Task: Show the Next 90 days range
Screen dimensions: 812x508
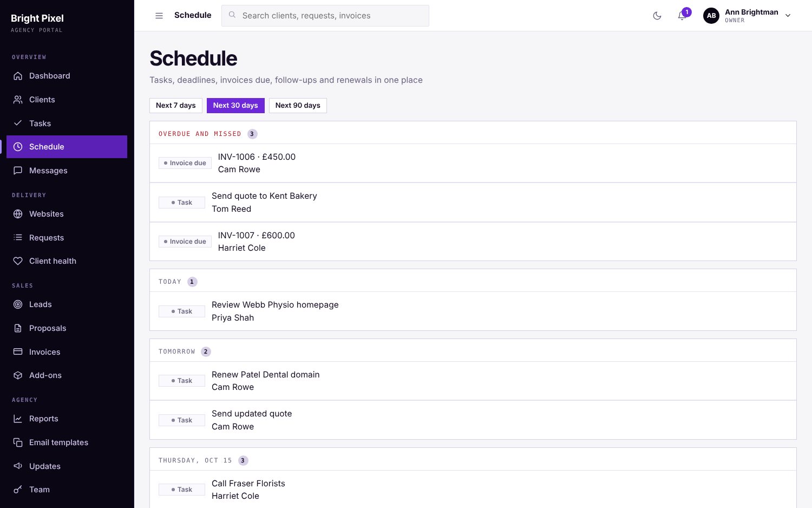Action: pos(298,106)
